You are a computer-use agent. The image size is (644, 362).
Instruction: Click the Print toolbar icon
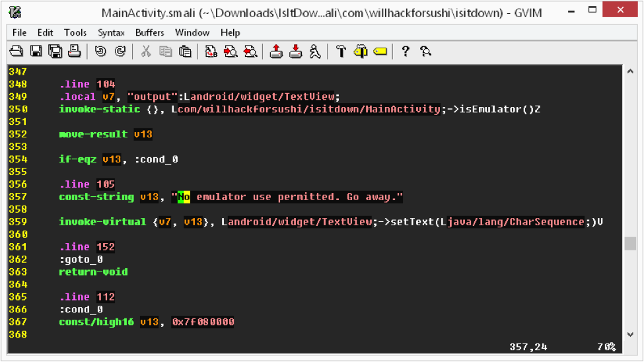point(75,52)
